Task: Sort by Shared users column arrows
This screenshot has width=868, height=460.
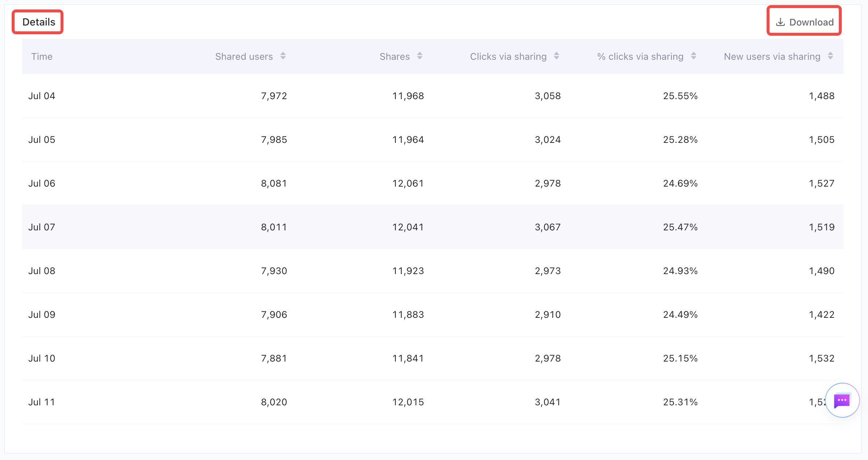Action: pyautogui.click(x=283, y=56)
